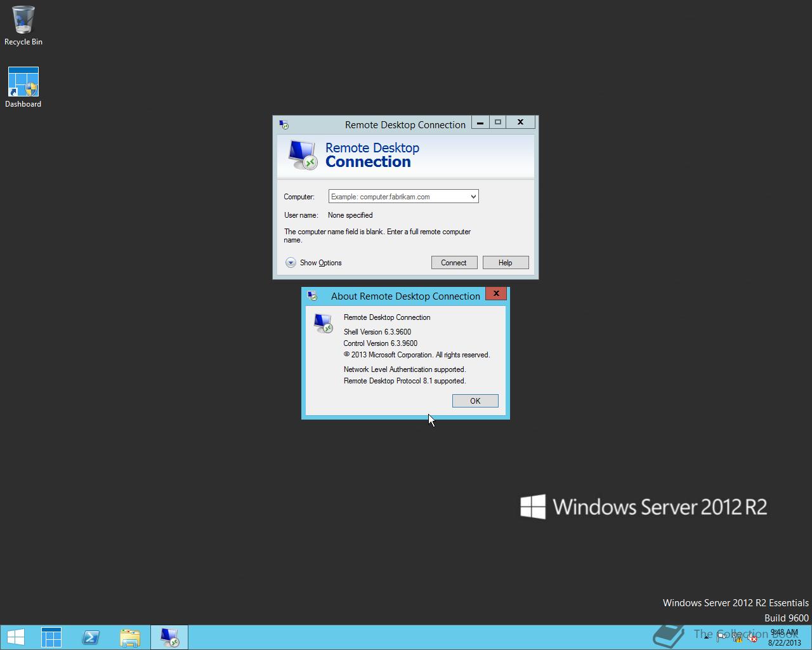Click 'Remote Desktop Protocol 8.1 supported.' text
The width and height of the screenshot is (812, 650).
[405, 381]
